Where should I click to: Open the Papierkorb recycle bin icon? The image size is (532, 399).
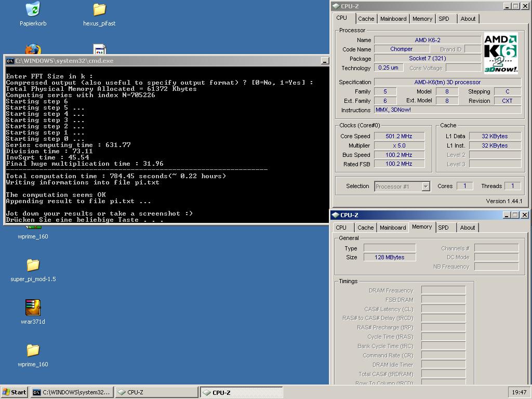coord(33,9)
